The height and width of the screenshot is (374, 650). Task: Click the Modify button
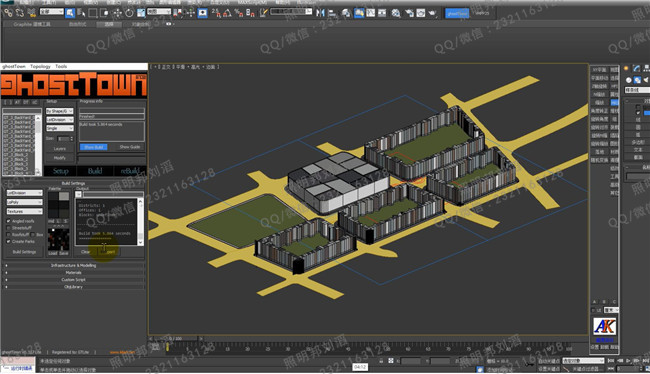click(x=60, y=158)
